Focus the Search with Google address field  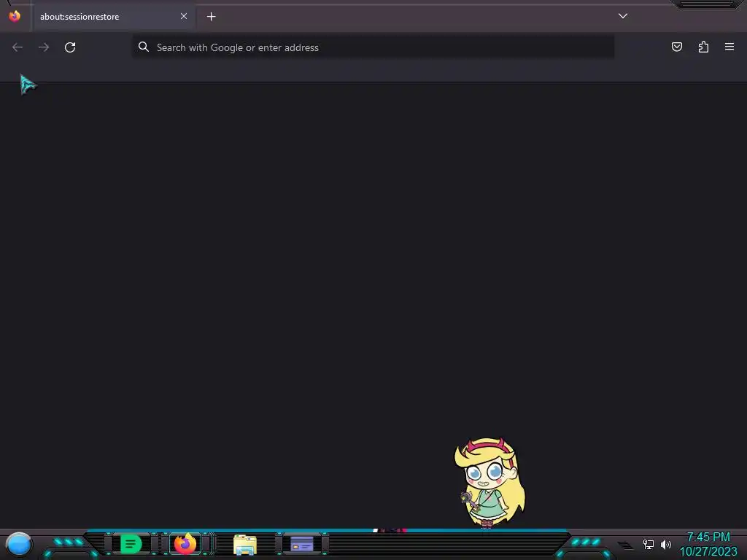tap(373, 47)
